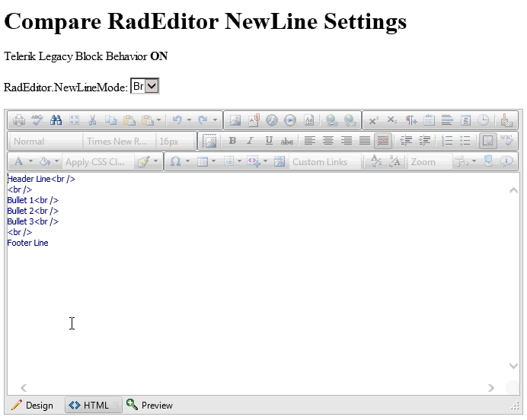
Task: Open Find and Replace binoculars tool
Action: click(x=56, y=120)
